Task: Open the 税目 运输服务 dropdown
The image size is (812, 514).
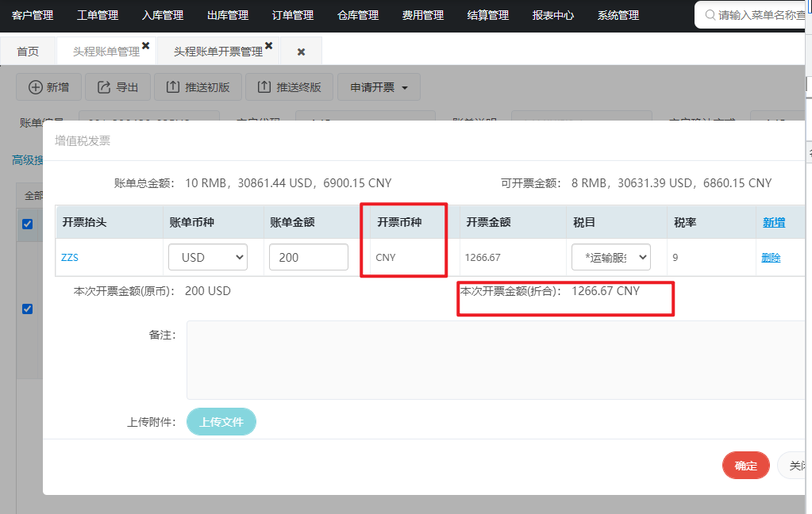Action: click(x=611, y=257)
